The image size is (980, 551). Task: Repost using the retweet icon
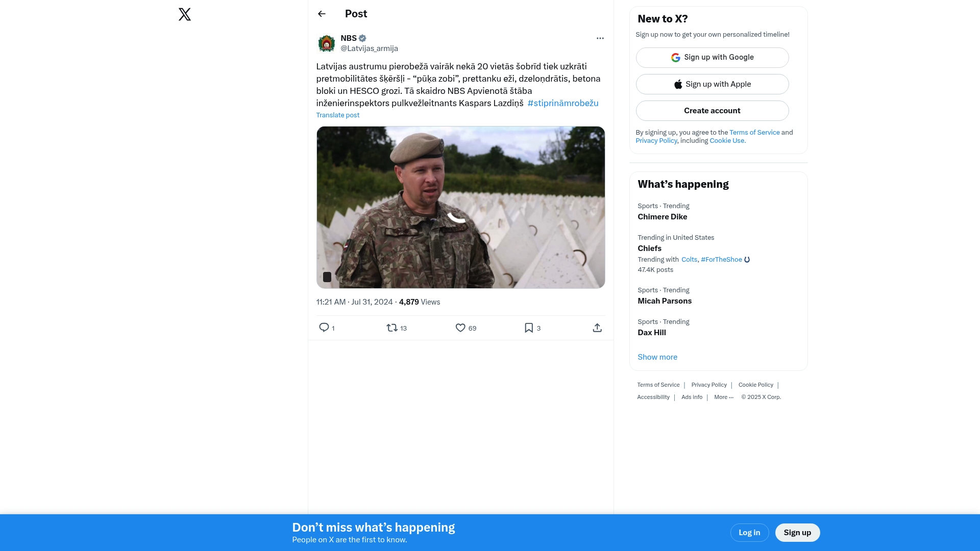[x=392, y=328]
